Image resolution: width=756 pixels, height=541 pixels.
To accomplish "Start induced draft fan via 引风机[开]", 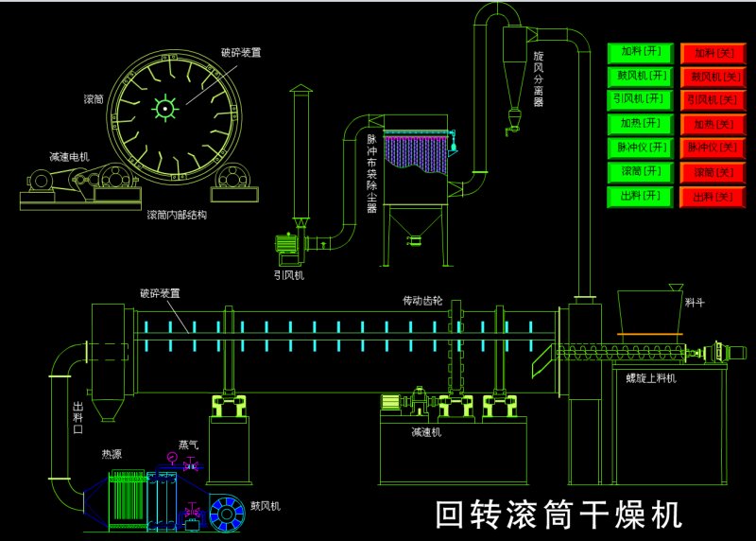I will pyautogui.click(x=642, y=100).
